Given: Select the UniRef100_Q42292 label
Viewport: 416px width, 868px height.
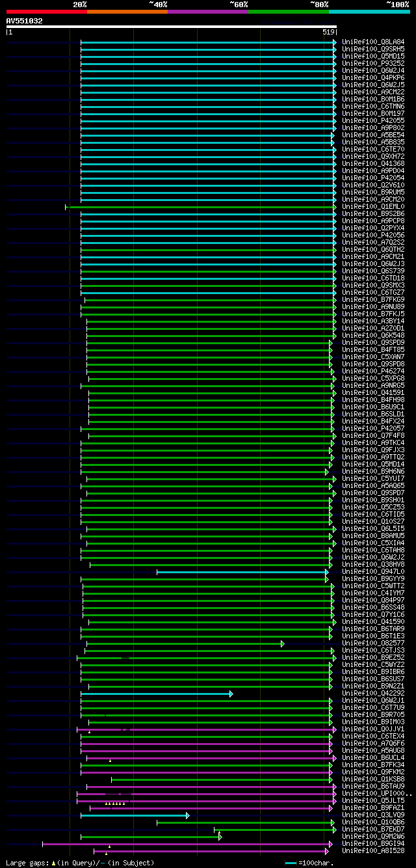Looking at the screenshot, I should (x=373, y=694).
